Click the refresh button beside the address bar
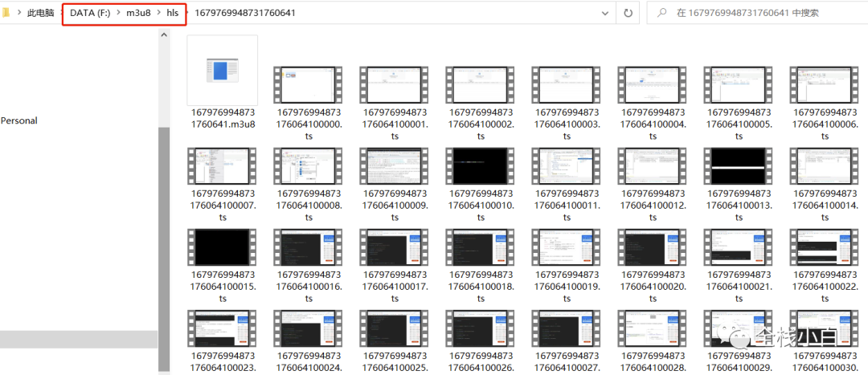 628,13
